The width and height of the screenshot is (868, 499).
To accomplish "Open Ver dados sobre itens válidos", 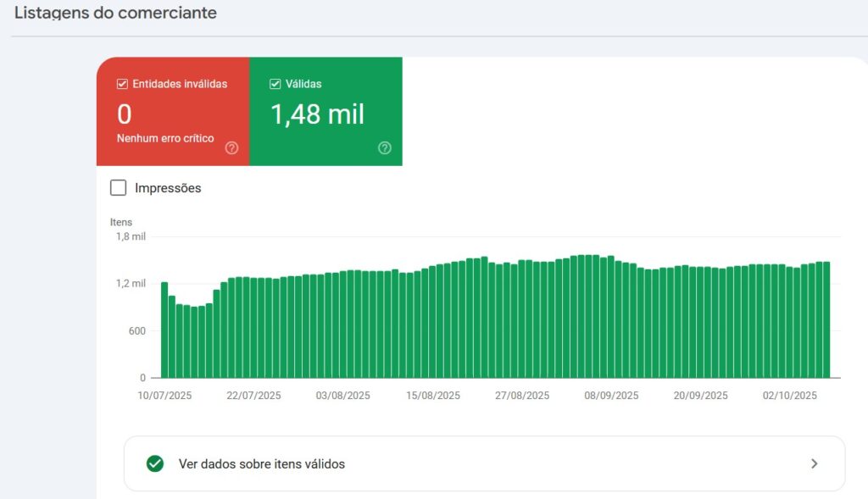I will pyautogui.click(x=261, y=464).
